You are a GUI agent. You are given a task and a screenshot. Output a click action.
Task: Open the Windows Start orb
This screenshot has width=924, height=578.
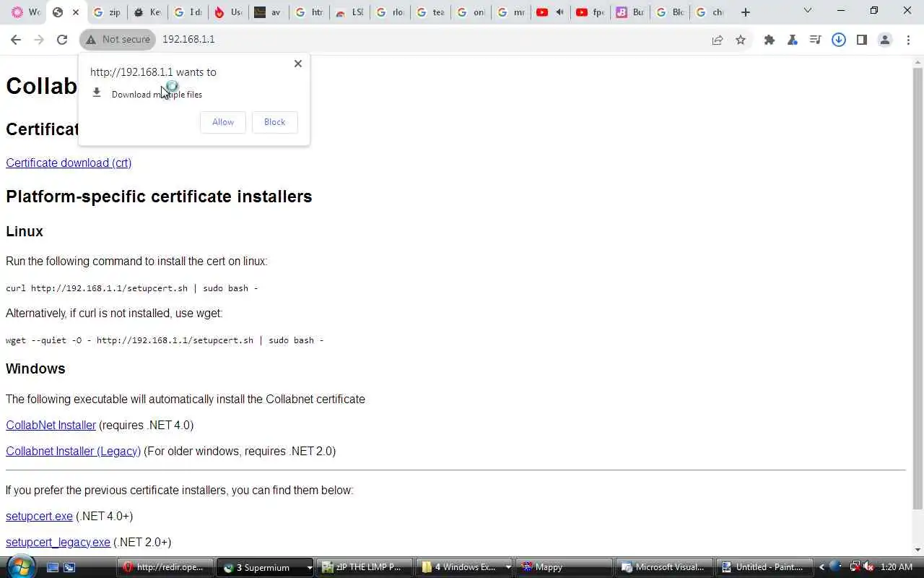click(20, 566)
